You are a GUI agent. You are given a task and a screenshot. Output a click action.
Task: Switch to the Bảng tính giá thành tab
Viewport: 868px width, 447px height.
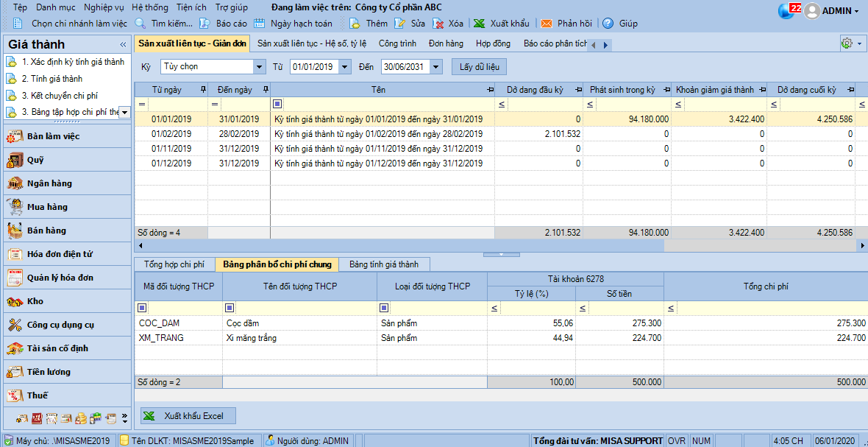click(383, 264)
